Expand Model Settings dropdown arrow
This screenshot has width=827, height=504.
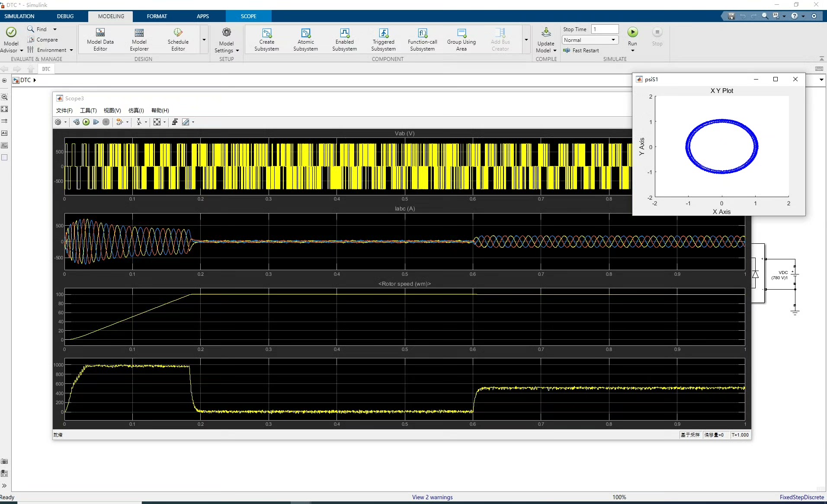237,51
